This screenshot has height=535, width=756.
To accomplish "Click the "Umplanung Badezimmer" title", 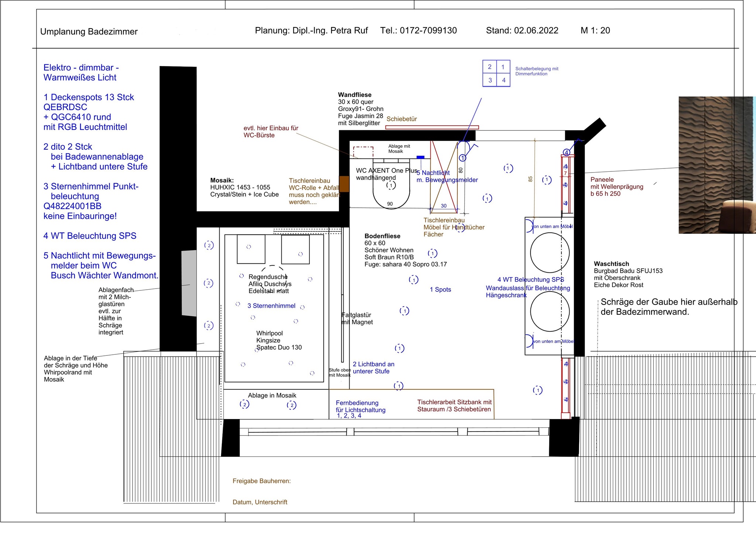I will coord(89,32).
